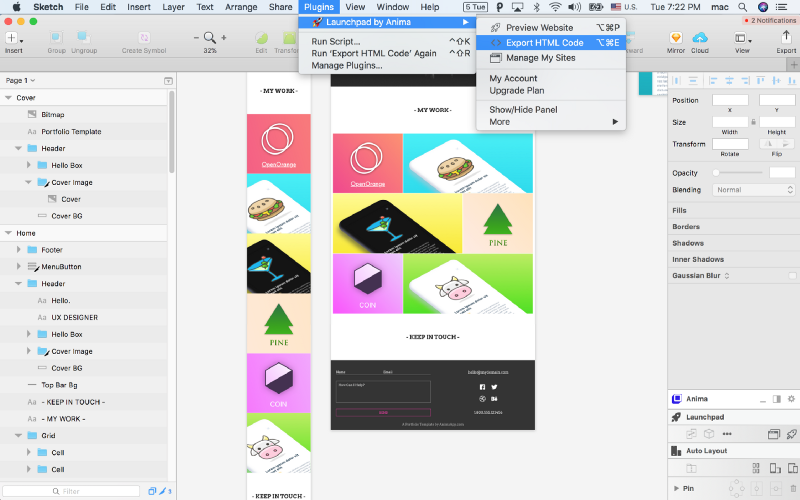Select the Launchpad section header
Image resolution: width=800 pixels, height=500 pixels.
point(734,417)
